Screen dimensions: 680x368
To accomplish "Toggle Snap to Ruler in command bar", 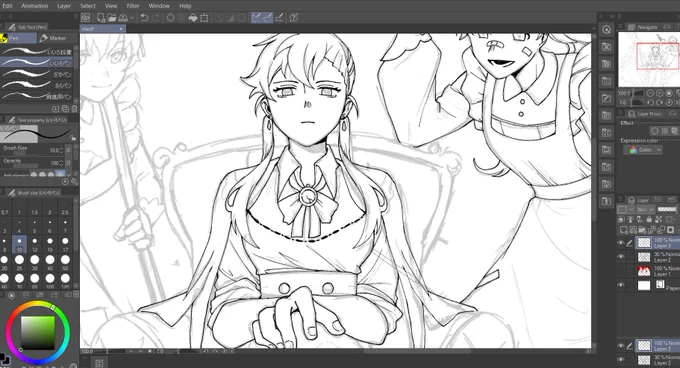I will click(257, 18).
